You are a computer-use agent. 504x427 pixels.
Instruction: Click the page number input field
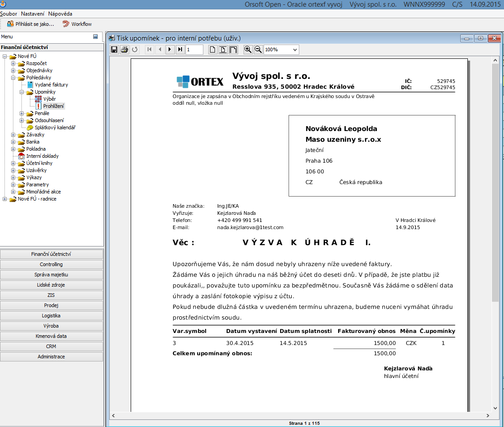point(194,49)
